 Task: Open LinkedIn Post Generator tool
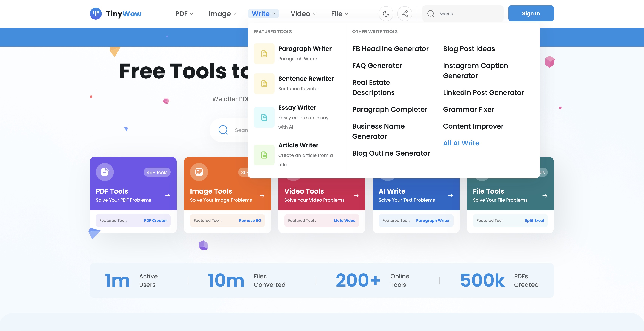(x=483, y=92)
